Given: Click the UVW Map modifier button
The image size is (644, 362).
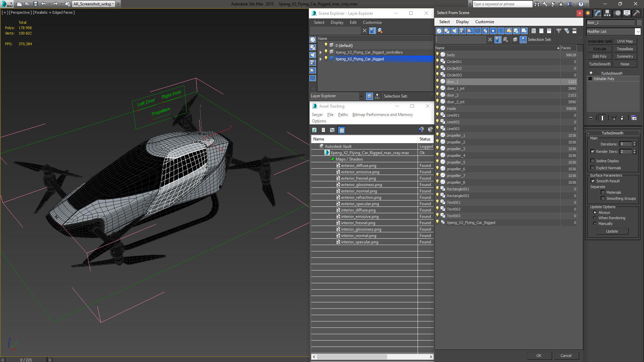Looking at the screenshot, I should pyautogui.click(x=625, y=41).
